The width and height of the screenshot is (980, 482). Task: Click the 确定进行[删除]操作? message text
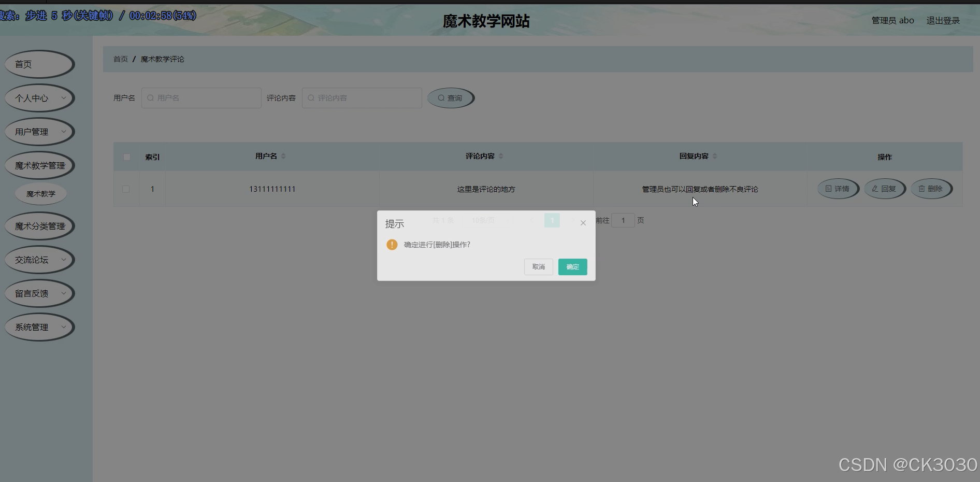[437, 245]
